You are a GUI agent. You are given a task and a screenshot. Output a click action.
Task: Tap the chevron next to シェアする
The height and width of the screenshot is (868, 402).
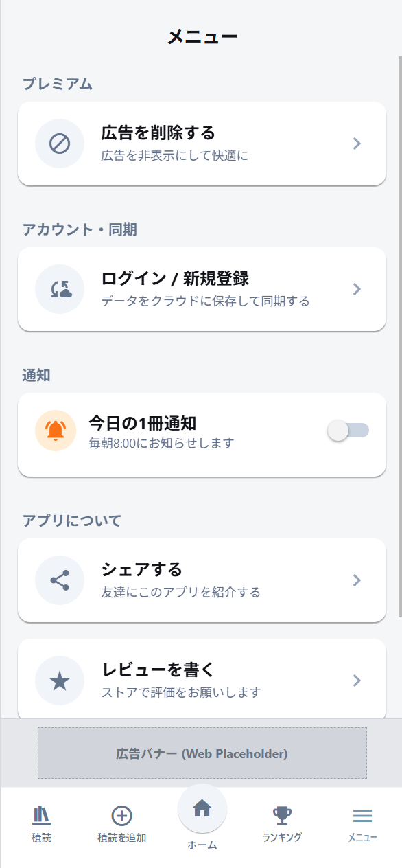pos(356,580)
